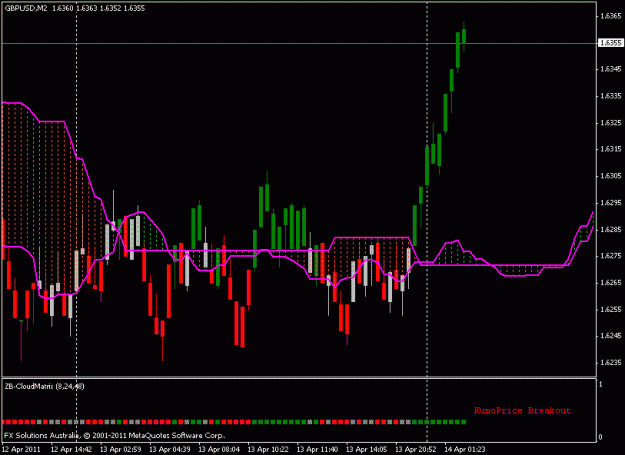The width and height of the screenshot is (625, 455).
Task: Click the 1.6315 price axis label
Action: tap(611, 149)
